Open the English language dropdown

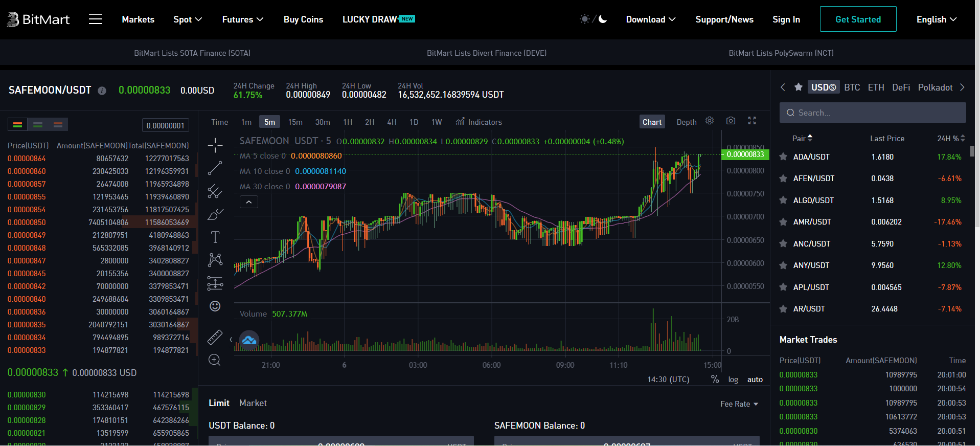(937, 19)
